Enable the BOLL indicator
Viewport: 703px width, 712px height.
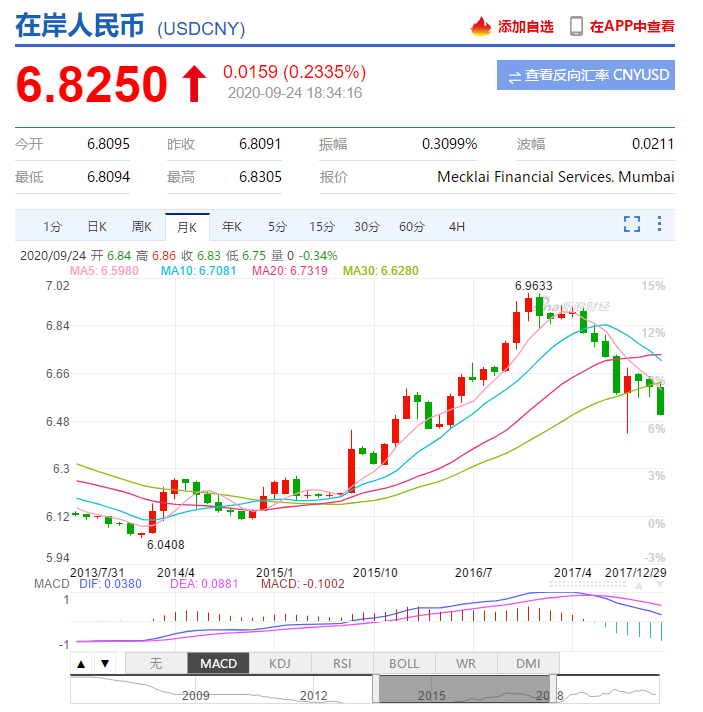(404, 663)
